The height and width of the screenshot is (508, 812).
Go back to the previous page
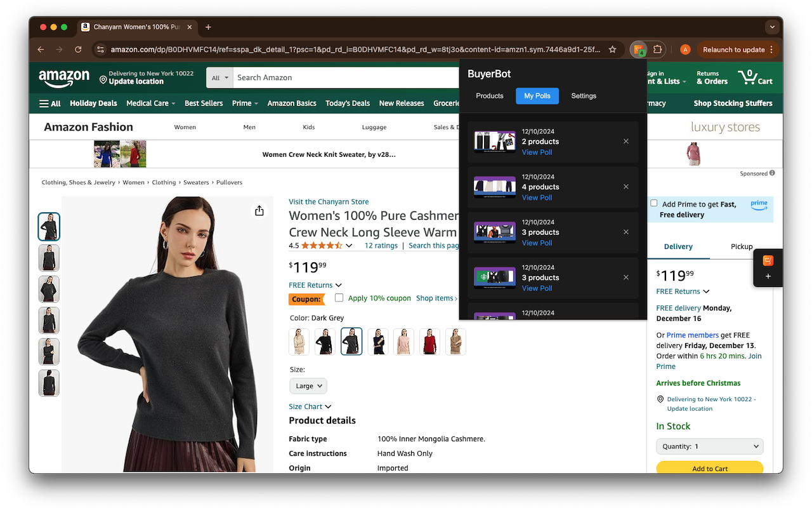point(41,50)
